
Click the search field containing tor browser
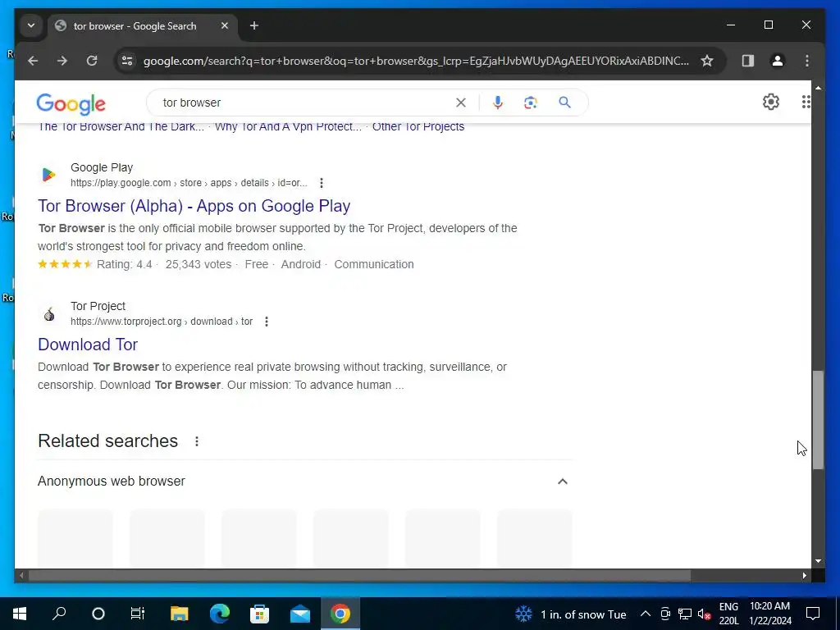point(305,103)
